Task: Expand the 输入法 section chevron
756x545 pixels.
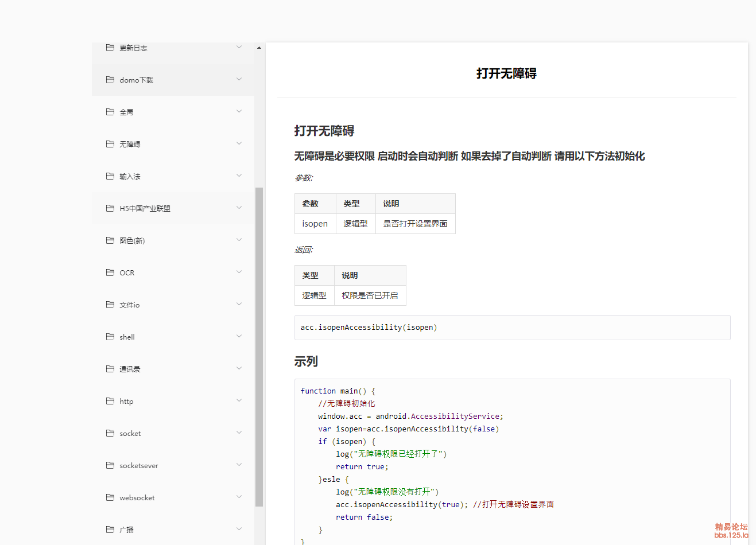Action: 239,176
